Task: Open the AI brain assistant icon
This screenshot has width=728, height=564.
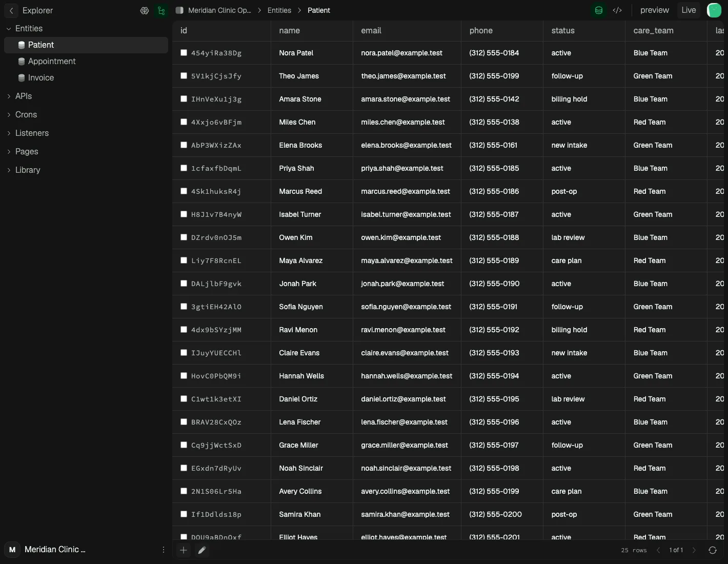Action: (145, 10)
